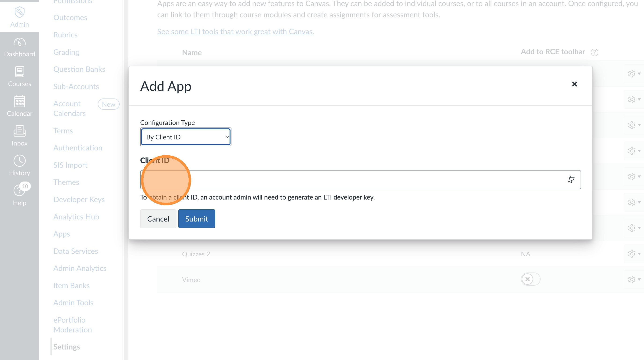Click the Submit button

tap(197, 219)
